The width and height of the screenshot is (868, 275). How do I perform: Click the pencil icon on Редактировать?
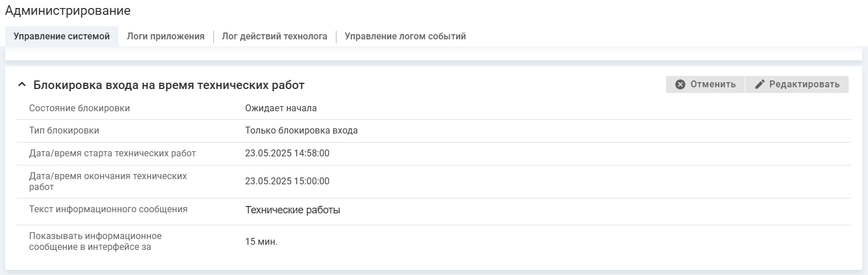(x=759, y=84)
